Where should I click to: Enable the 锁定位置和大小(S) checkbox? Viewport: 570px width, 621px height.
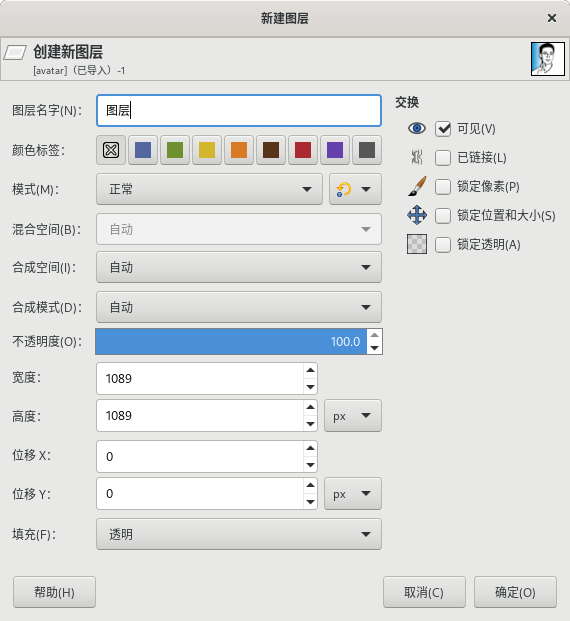point(443,215)
